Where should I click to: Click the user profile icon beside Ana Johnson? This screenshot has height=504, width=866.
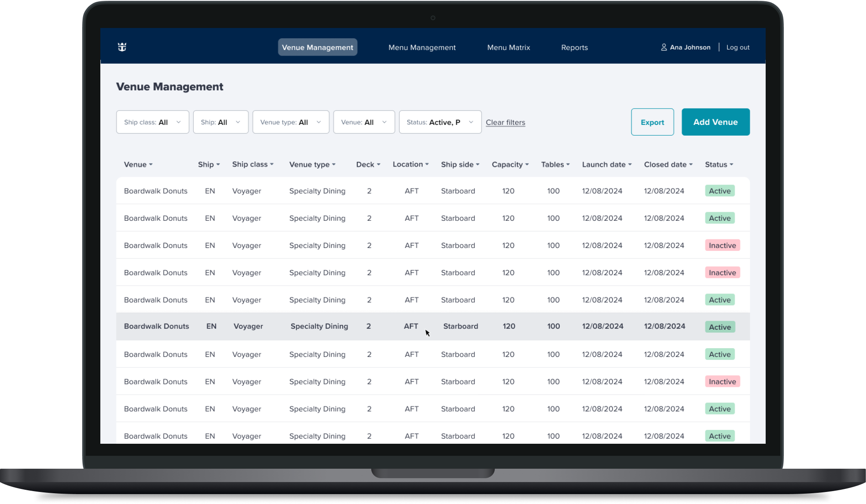[664, 47]
